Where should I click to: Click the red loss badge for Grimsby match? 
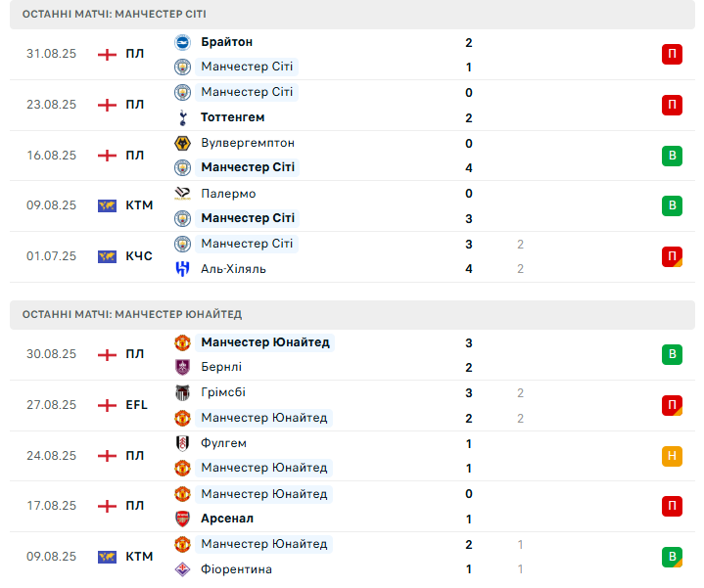point(672,405)
